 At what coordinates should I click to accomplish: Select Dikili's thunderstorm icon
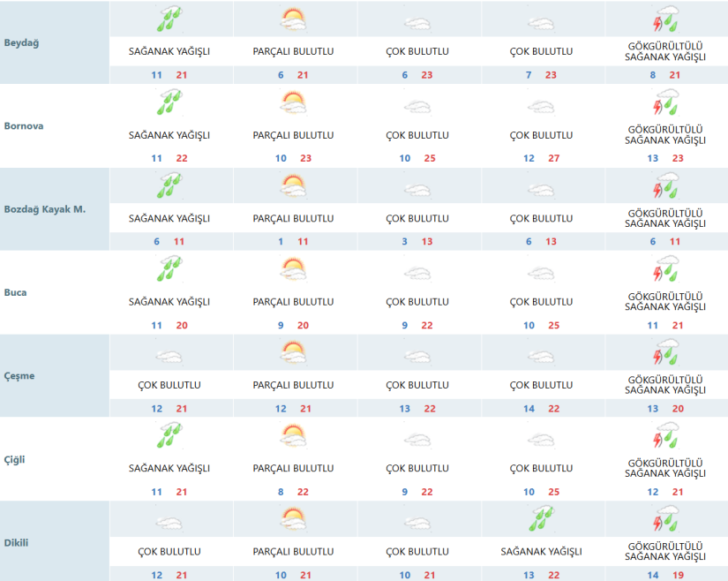[x=665, y=520]
